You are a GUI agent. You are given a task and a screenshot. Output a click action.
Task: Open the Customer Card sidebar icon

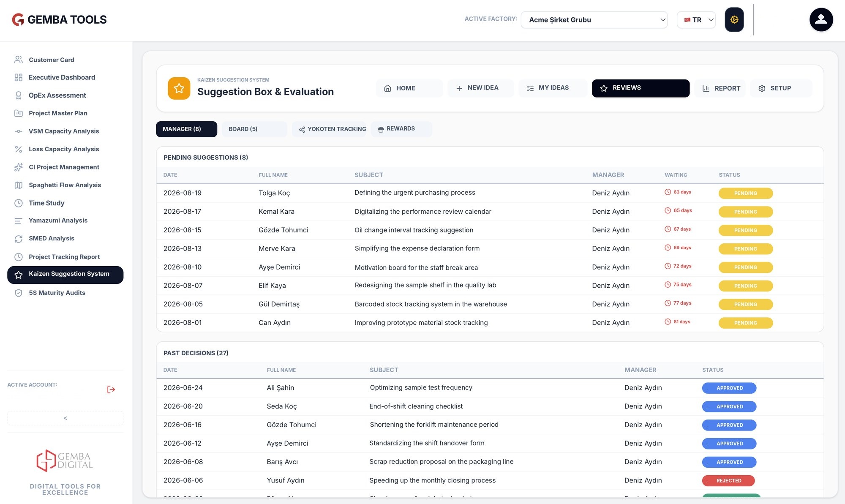click(x=18, y=60)
